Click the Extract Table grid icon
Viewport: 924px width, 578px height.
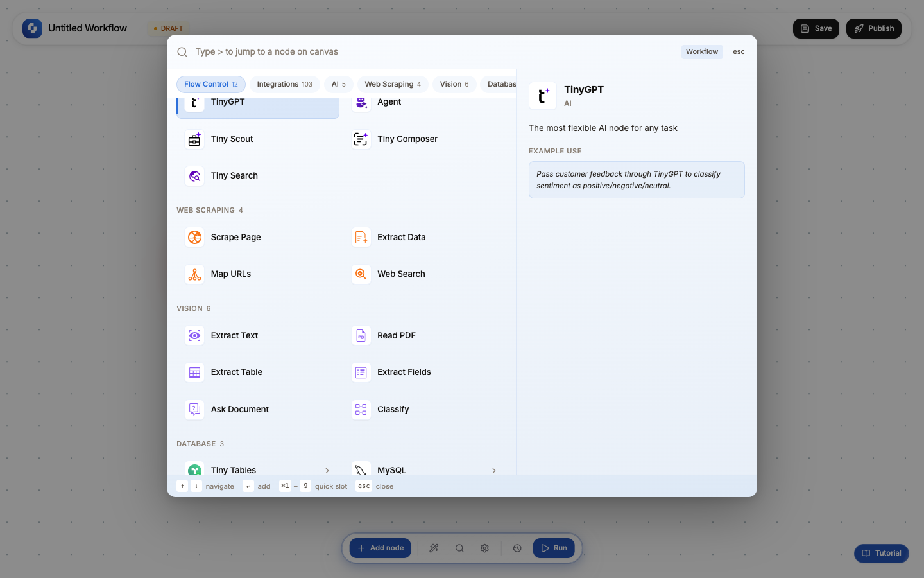194,372
